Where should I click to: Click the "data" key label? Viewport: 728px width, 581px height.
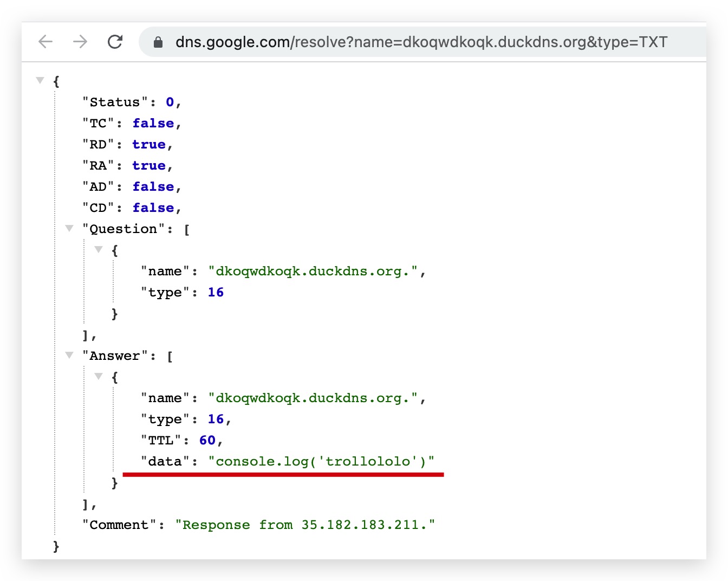pyautogui.click(x=165, y=461)
